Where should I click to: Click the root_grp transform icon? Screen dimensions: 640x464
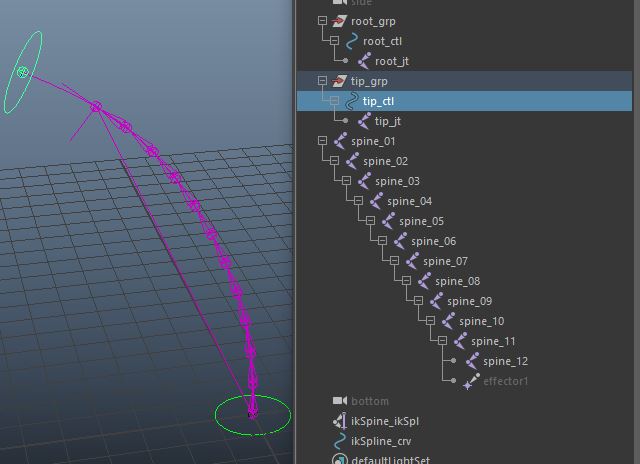[x=339, y=21]
